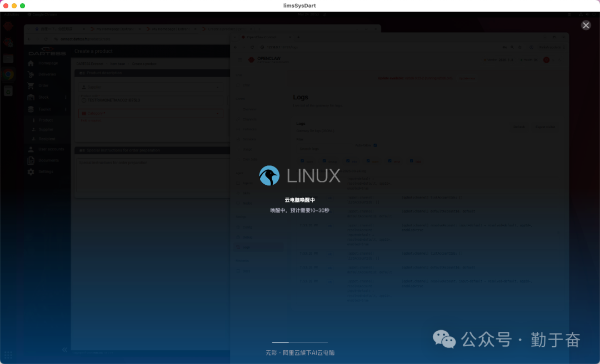The height and width of the screenshot is (364, 600).
Task: Expand the Stock submenu dots in Dartess
Action: point(66,98)
